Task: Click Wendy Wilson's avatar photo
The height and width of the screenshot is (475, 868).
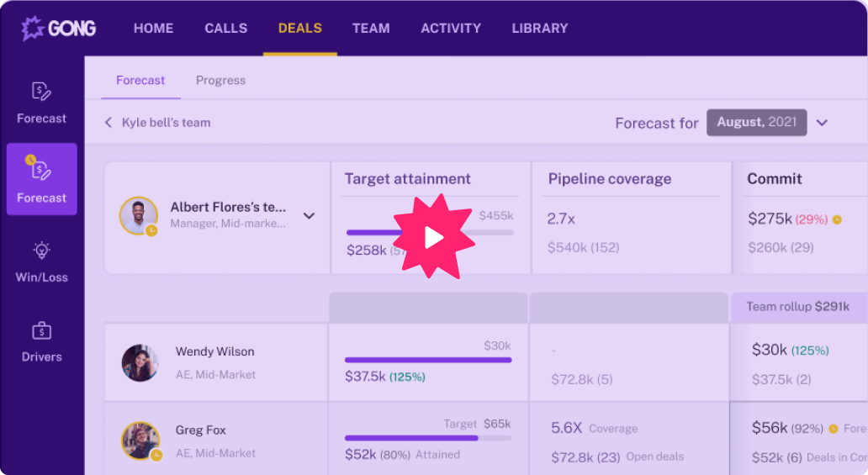Action: tap(140, 363)
